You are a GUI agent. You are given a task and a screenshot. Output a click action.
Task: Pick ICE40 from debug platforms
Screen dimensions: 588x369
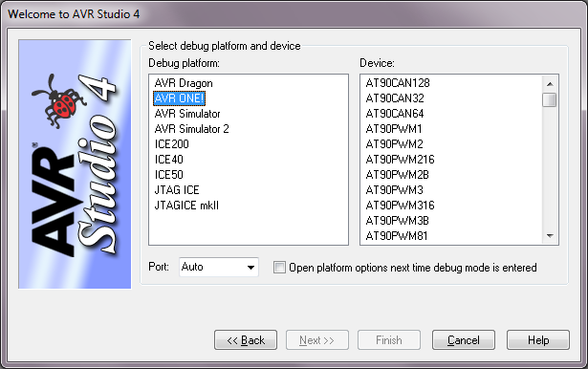point(168,160)
